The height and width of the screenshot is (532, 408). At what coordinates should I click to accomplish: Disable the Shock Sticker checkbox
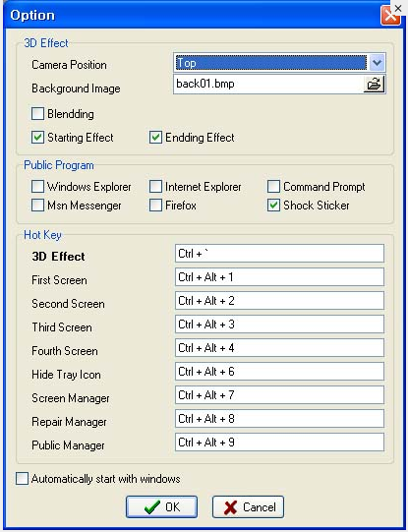click(x=273, y=206)
